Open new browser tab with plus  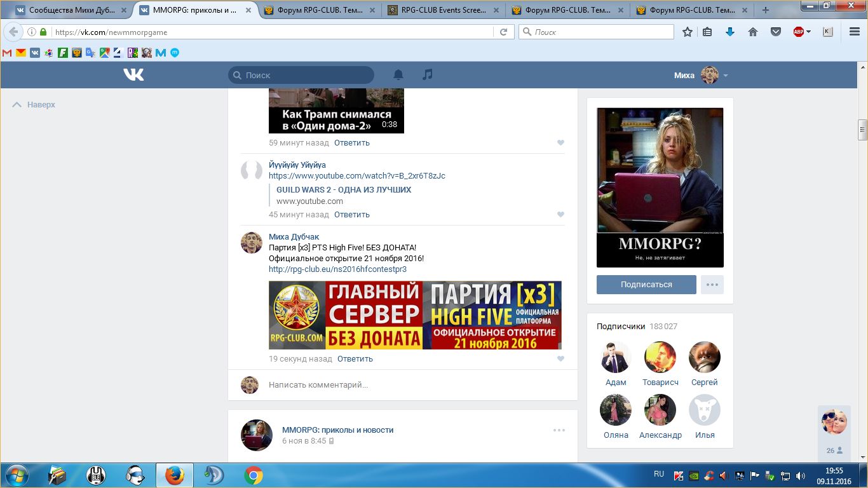[x=765, y=10]
